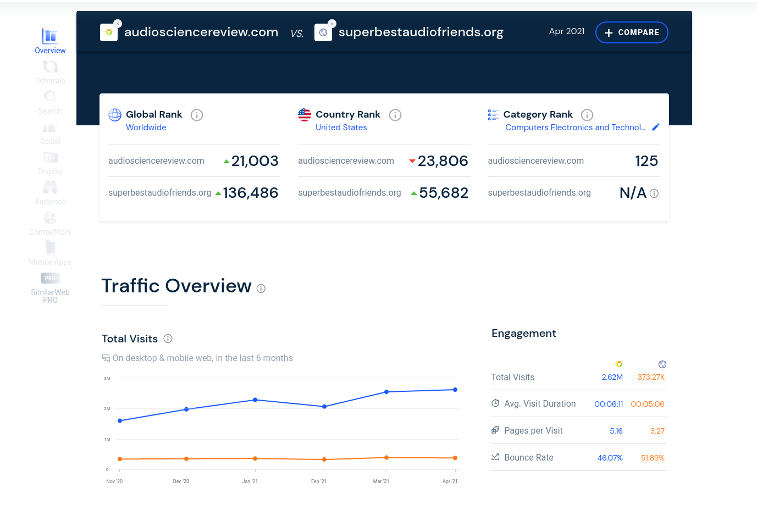Open the Mobile Apps sidebar section

pos(50,253)
